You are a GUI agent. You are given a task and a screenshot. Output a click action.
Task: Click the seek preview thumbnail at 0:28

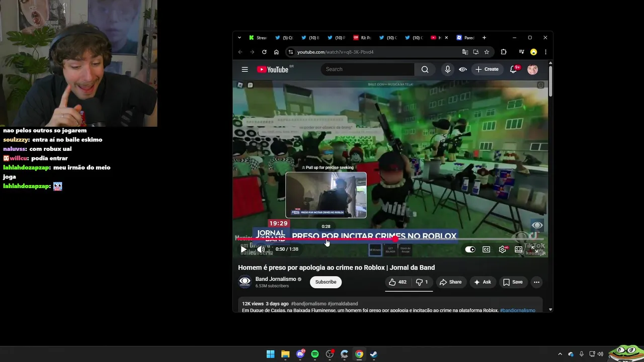(x=326, y=195)
